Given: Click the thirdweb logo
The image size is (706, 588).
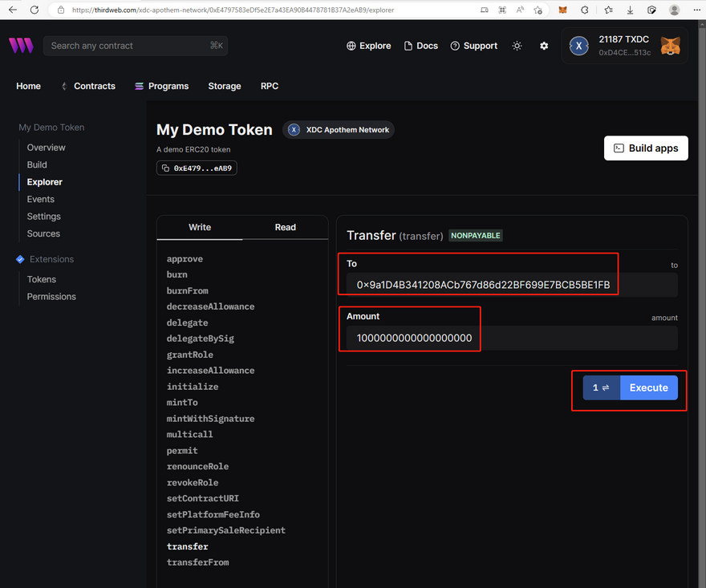Looking at the screenshot, I should coord(21,46).
